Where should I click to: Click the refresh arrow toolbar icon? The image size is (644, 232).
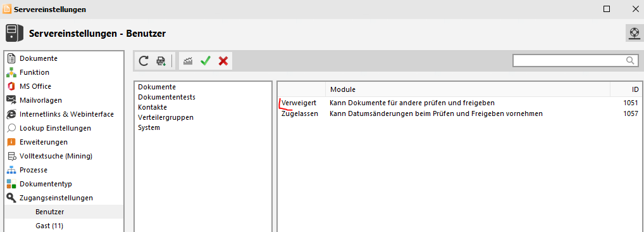click(144, 61)
